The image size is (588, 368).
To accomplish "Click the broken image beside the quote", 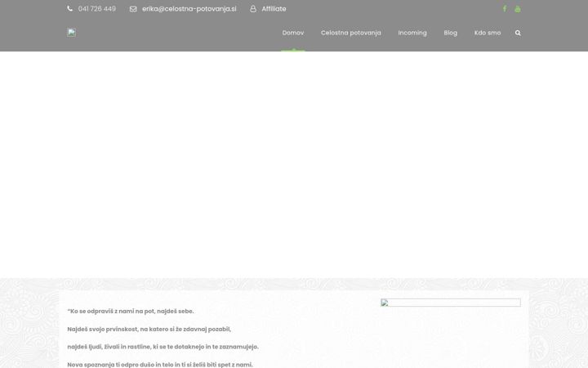I will click(450, 303).
